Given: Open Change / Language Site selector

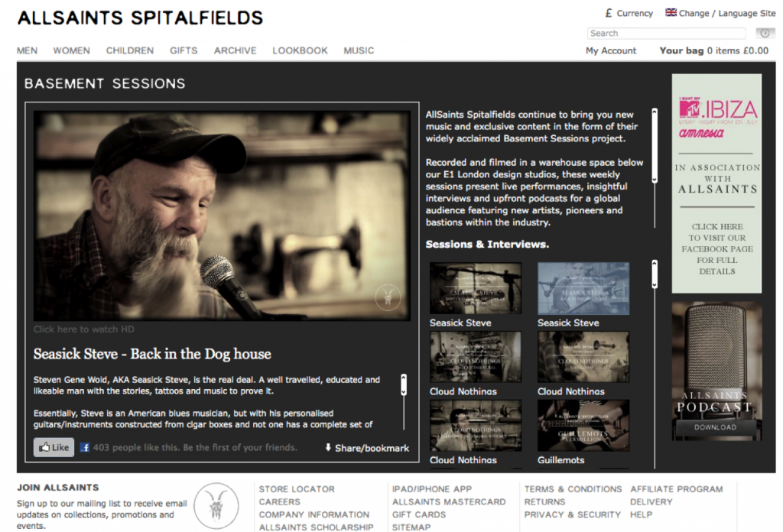Looking at the screenshot, I should click(720, 13).
